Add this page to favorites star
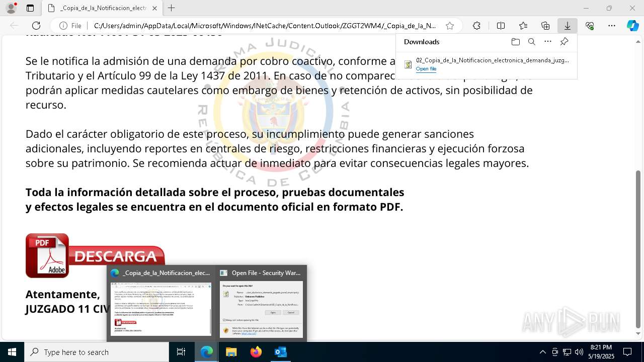This screenshot has width=644, height=362. [x=450, y=26]
